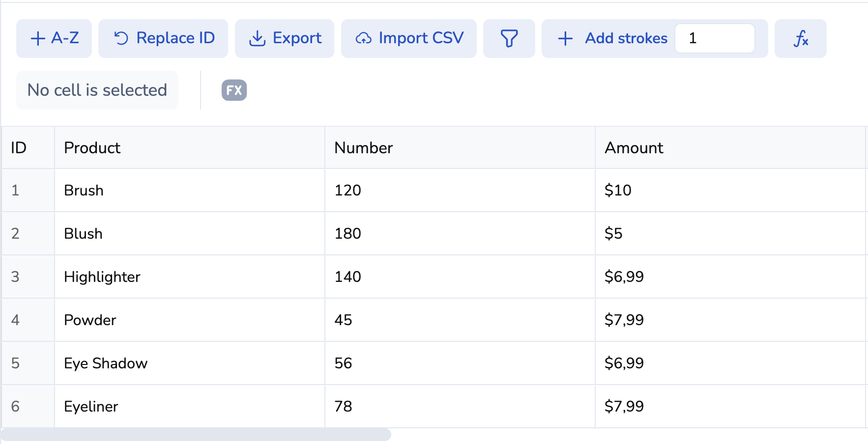Click the No cell is selected box
This screenshot has height=444, width=868.
[x=97, y=90]
